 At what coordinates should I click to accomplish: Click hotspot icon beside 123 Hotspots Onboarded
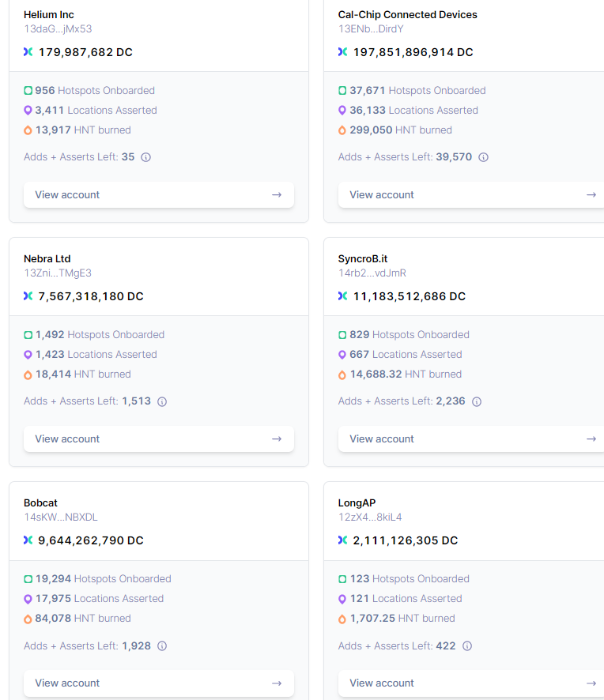tap(342, 579)
